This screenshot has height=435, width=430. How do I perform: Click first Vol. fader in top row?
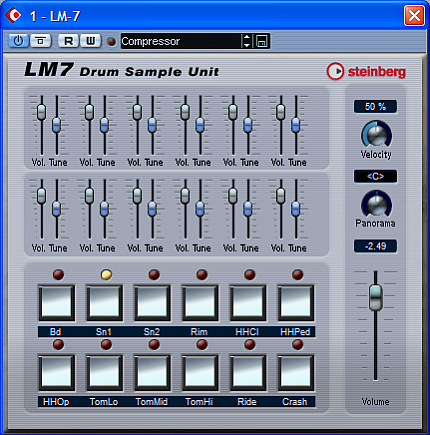click(x=42, y=112)
